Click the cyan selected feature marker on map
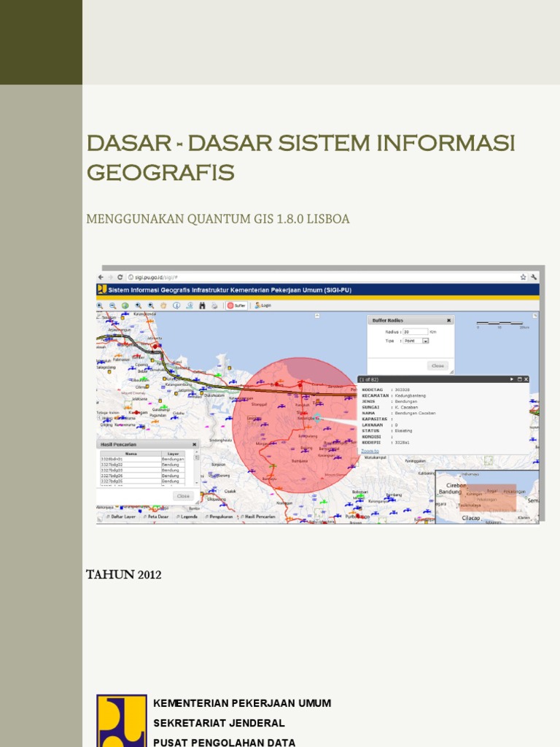The height and width of the screenshot is (747, 560). point(318,418)
